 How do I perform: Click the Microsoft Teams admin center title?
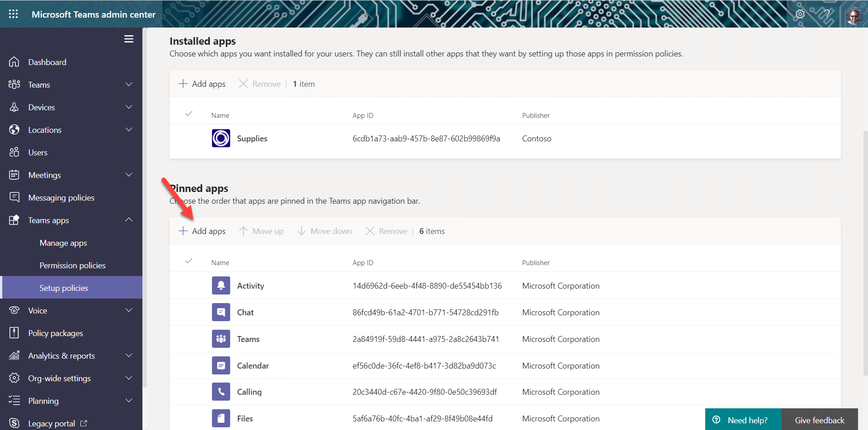pyautogui.click(x=94, y=14)
